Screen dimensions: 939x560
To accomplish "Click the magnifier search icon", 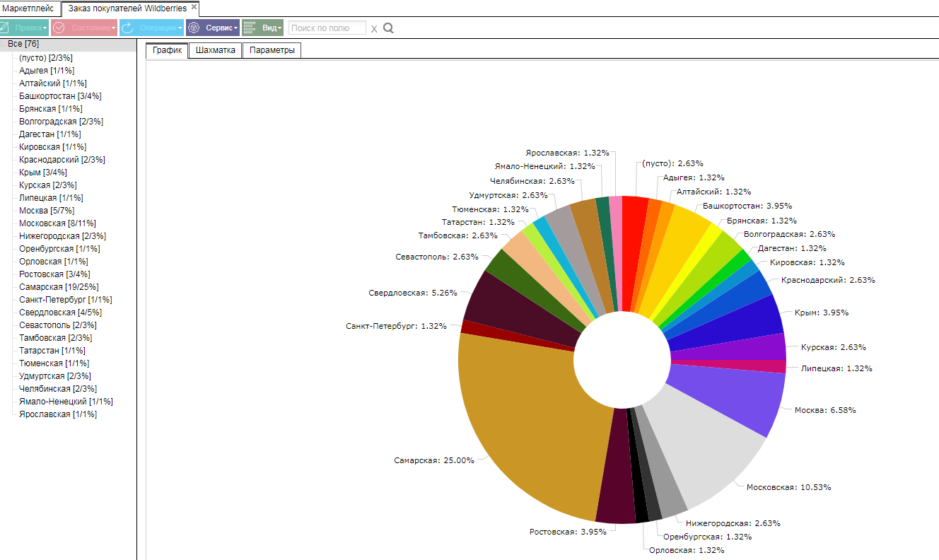I will coord(388,28).
